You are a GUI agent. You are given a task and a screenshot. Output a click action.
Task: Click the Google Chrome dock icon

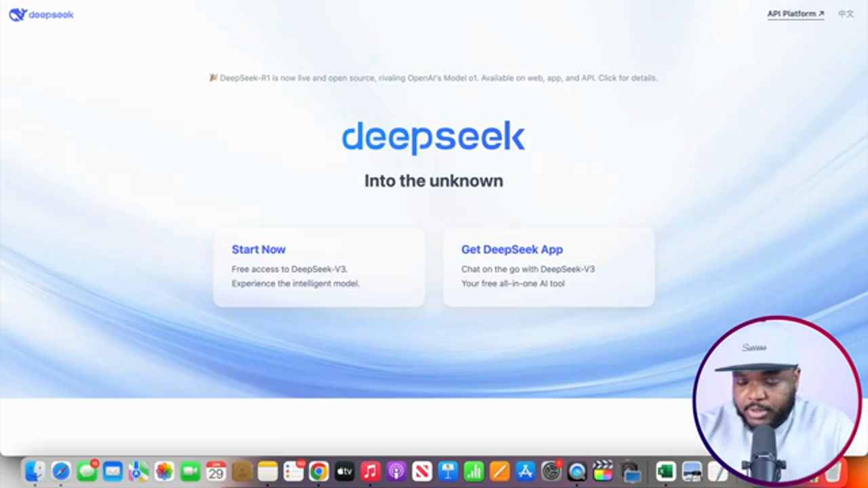[x=319, y=471]
